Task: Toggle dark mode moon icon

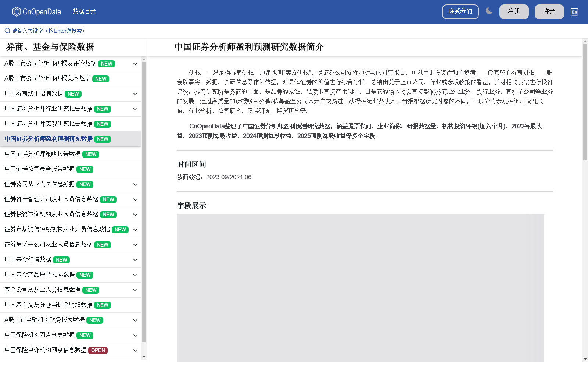Action: coord(489,11)
